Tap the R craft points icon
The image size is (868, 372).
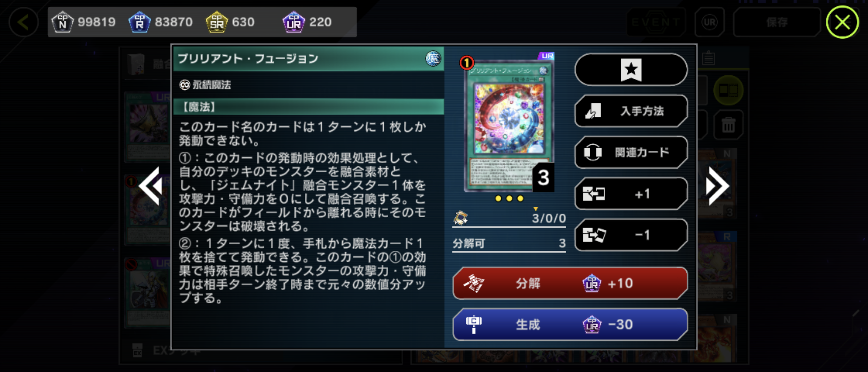click(x=139, y=22)
